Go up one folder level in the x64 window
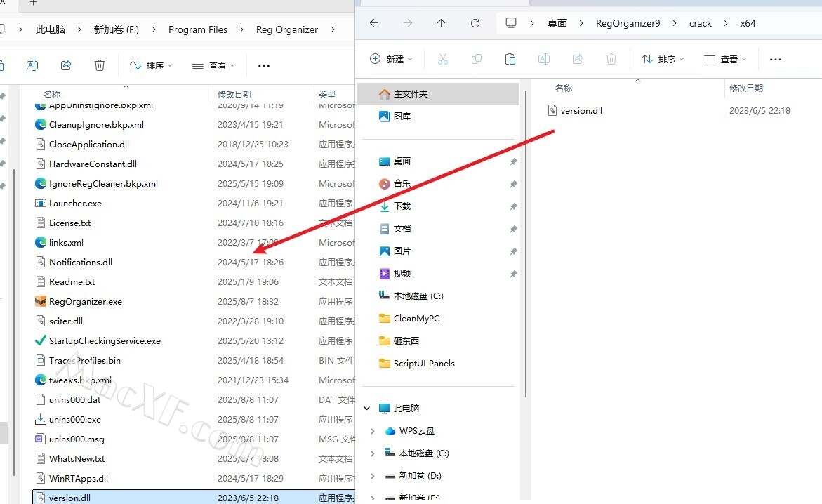This screenshot has width=822, height=504. [x=442, y=23]
